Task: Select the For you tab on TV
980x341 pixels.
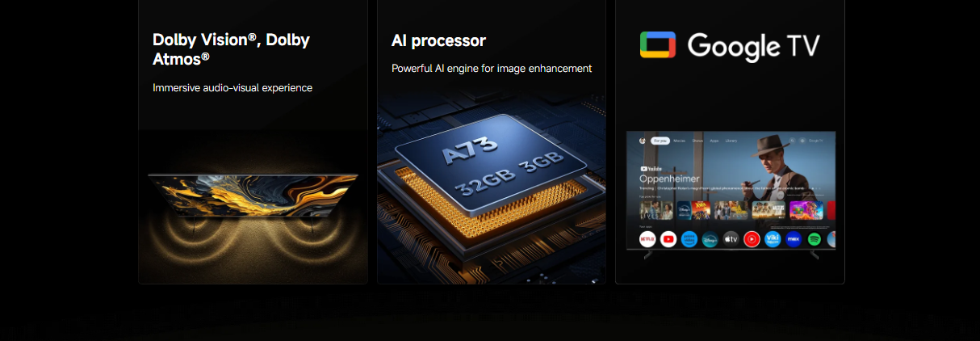Action: click(660, 141)
